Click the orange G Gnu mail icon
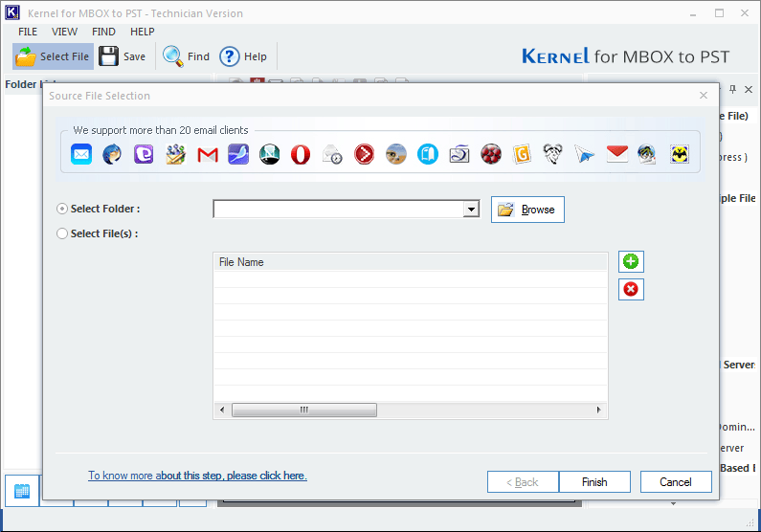The image size is (761, 532). tap(522, 154)
